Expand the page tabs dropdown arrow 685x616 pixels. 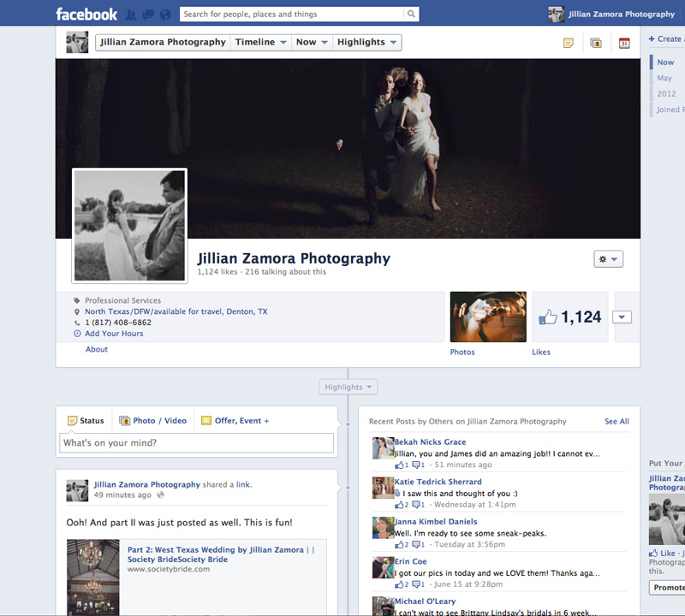click(x=622, y=317)
